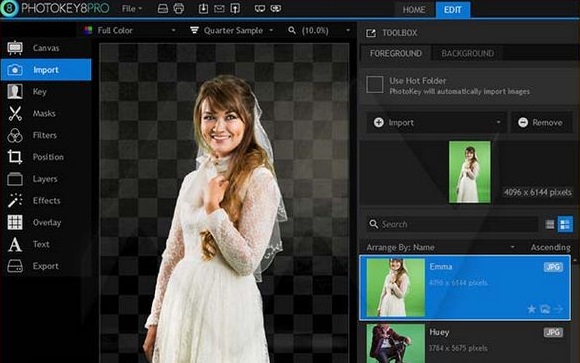Switch to BACKGROUND toolbox tab

click(467, 53)
